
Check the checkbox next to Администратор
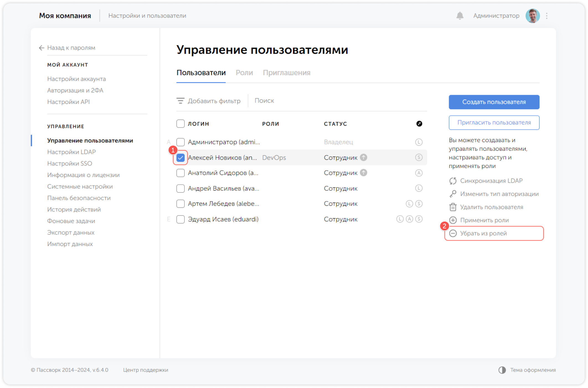pos(180,142)
